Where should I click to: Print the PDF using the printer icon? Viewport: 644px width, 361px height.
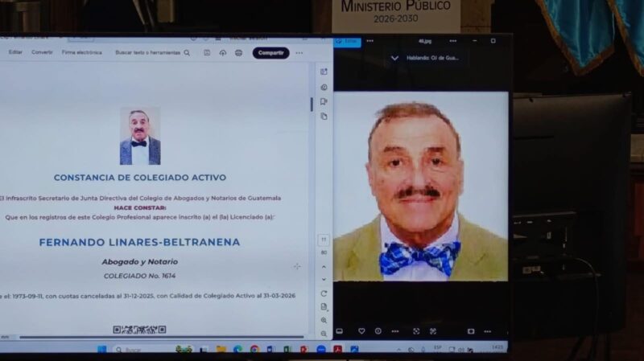coord(239,53)
